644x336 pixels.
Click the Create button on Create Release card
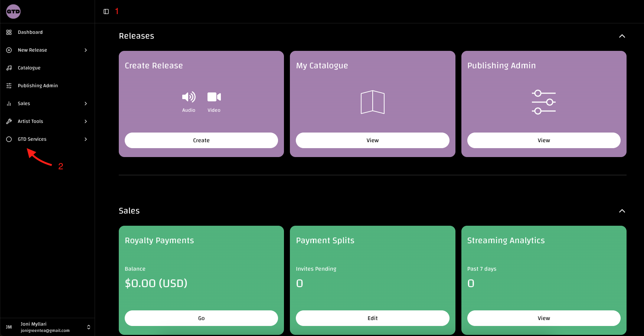[201, 140]
